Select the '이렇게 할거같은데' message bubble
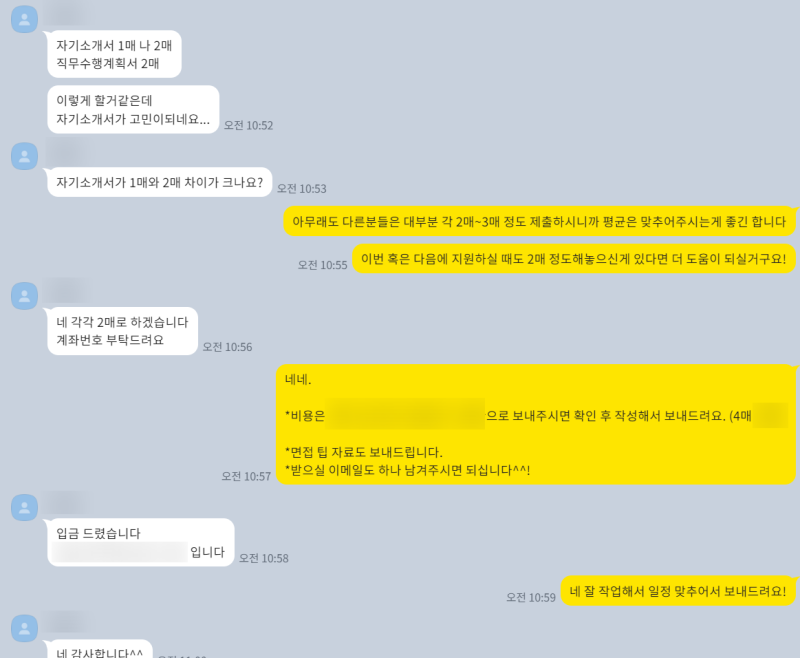Image resolution: width=800 pixels, height=658 pixels. [x=133, y=110]
